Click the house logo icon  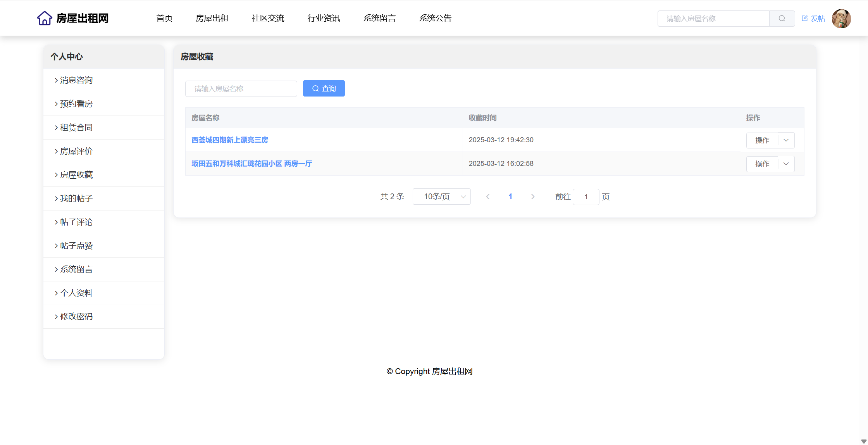(45, 18)
